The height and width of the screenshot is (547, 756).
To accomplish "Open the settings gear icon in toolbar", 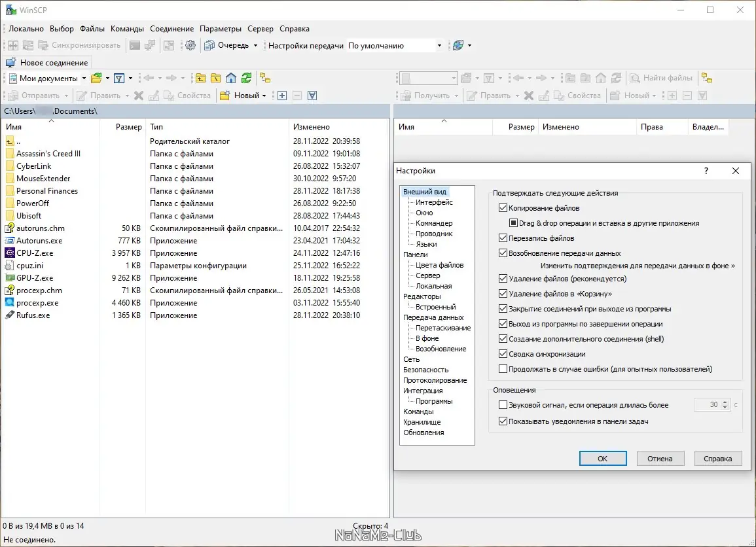I will tap(190, 45).
